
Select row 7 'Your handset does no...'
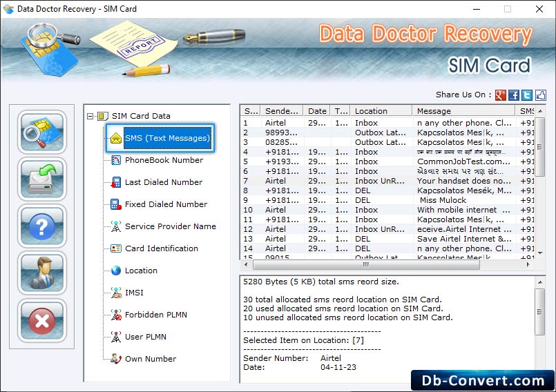387,181
